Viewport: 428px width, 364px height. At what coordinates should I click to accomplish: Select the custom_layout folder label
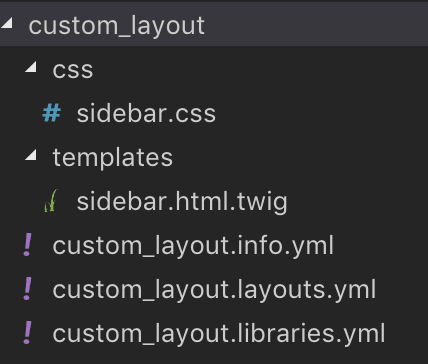pyautogui.click(x=117, y=26)
